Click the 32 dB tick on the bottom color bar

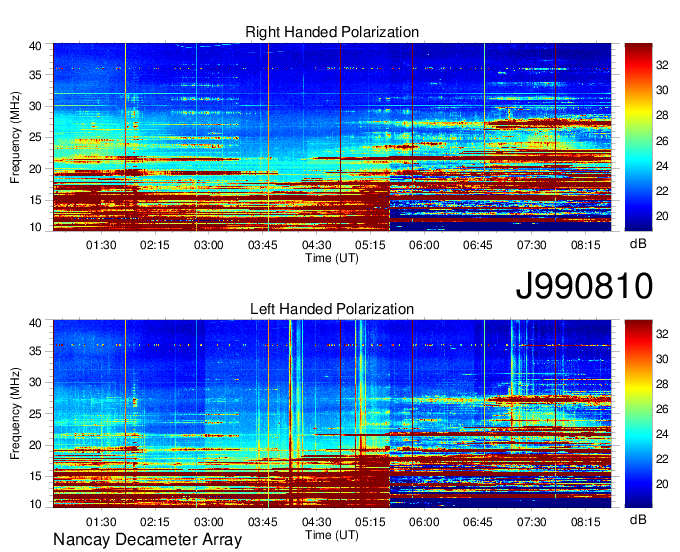tap(662, 334)
